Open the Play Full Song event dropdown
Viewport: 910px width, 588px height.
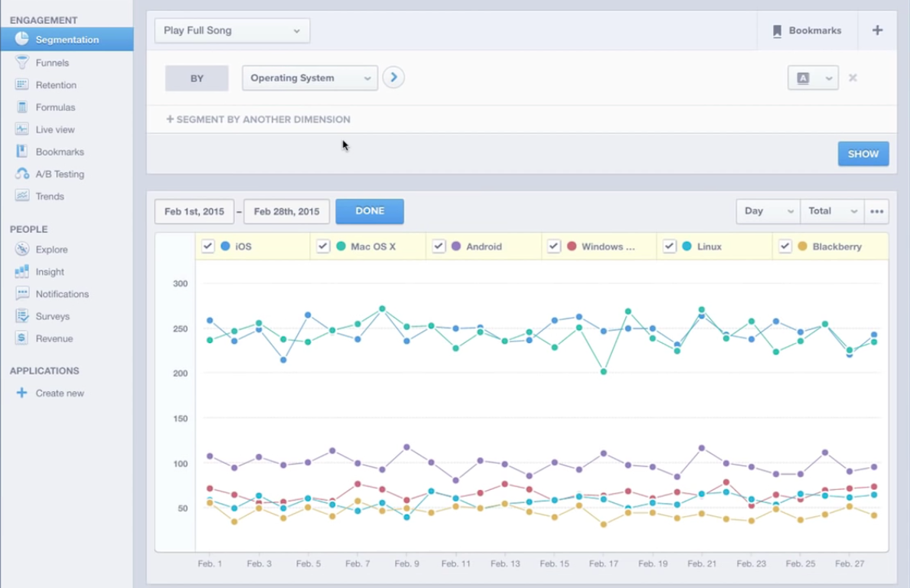(x=232, y=31)
